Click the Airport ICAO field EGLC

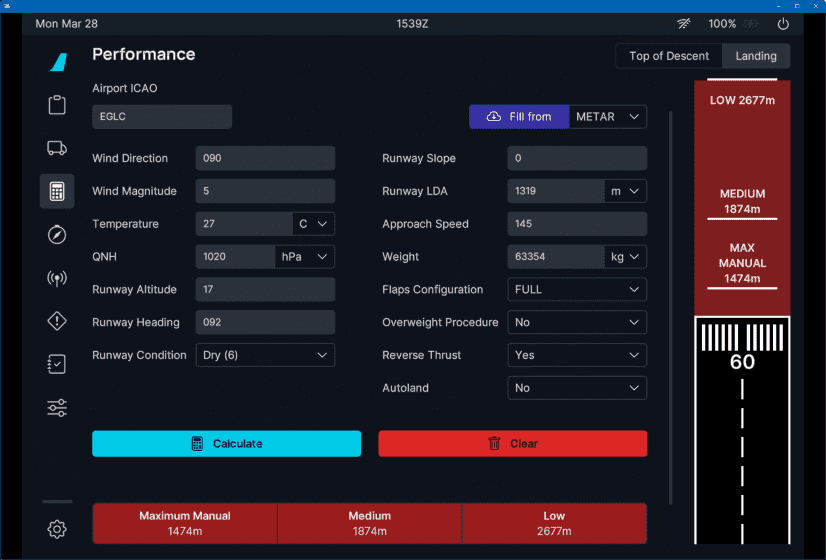pyautogui.click(x=162, y=116)
